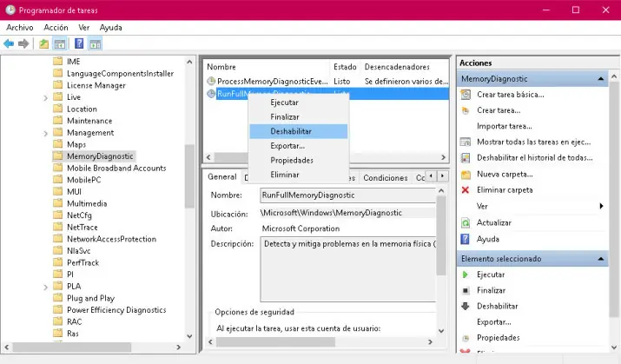Click Importar tarea... action
621x364 pixels.
pyautogui.click(x=504, y=126)
